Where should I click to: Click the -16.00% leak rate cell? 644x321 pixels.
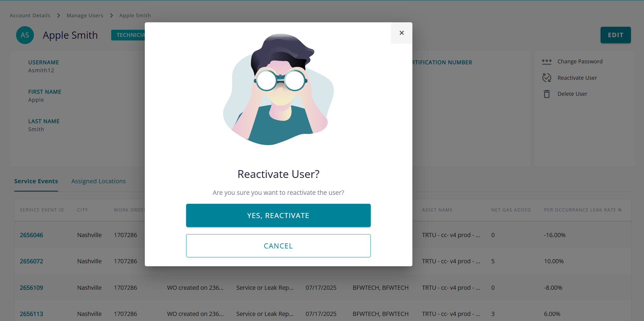555,235
